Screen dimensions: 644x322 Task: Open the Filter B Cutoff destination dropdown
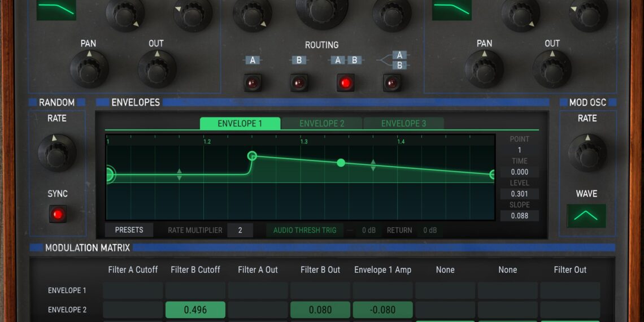tap(195, 270)
